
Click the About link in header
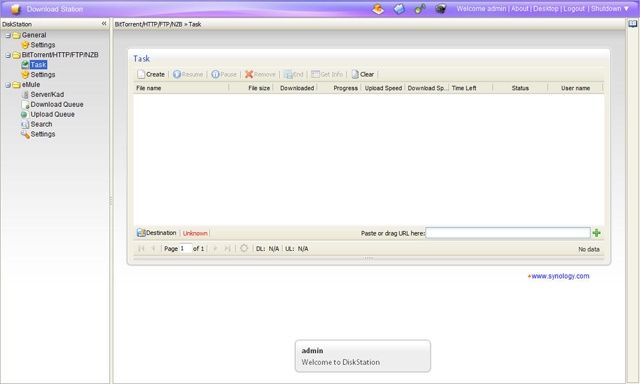(520, 9)
